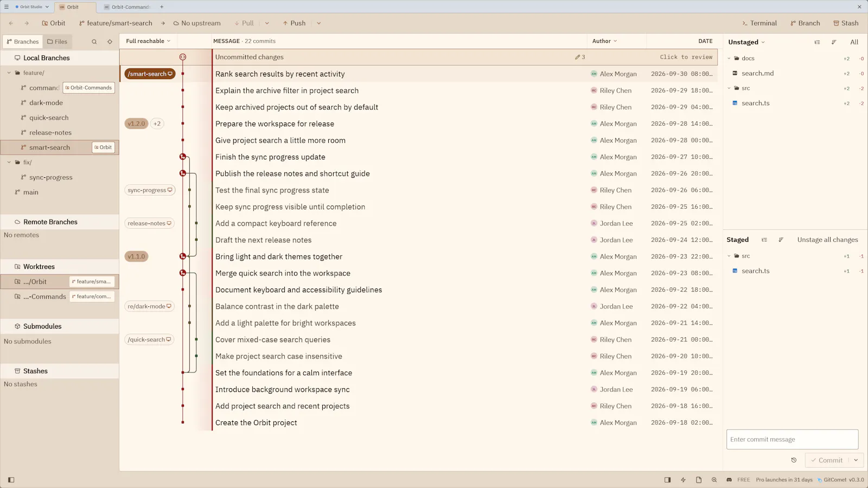Viewport: 868px width, 488px height.
Task: Toggle the left sidebar panel
Action: click(11, 480)
